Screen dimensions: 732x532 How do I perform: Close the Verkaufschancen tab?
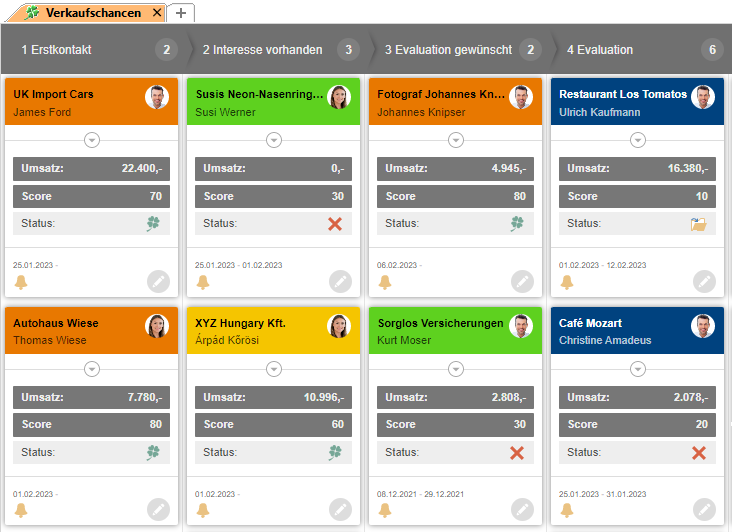pyautogui.click(x=156, y=13)
